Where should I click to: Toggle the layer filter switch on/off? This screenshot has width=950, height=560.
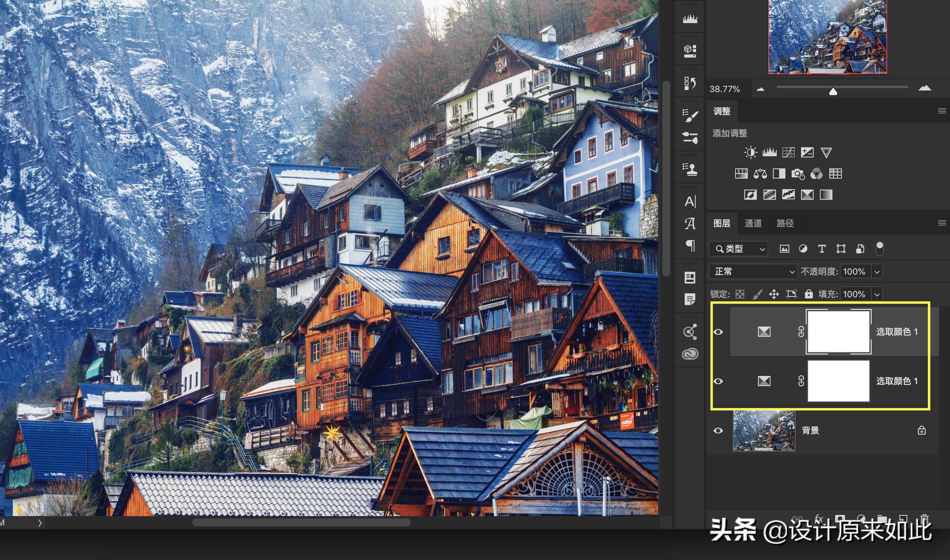[879, 249]
